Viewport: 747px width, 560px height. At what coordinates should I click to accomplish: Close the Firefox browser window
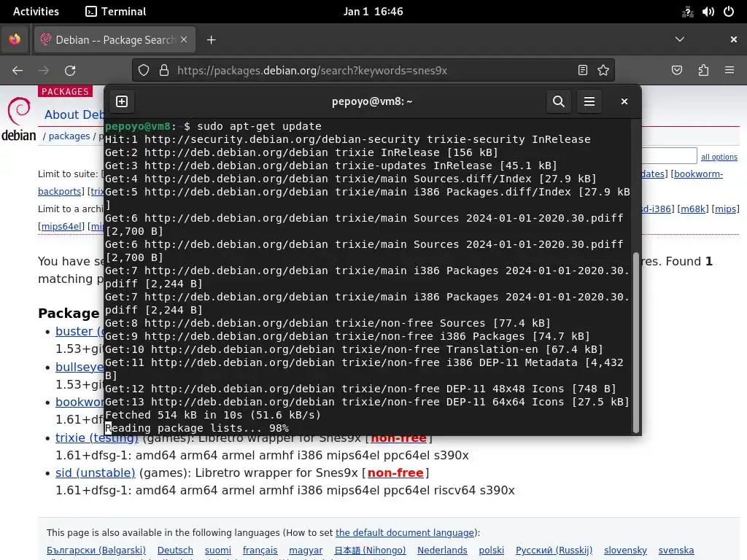coord(734,39)
